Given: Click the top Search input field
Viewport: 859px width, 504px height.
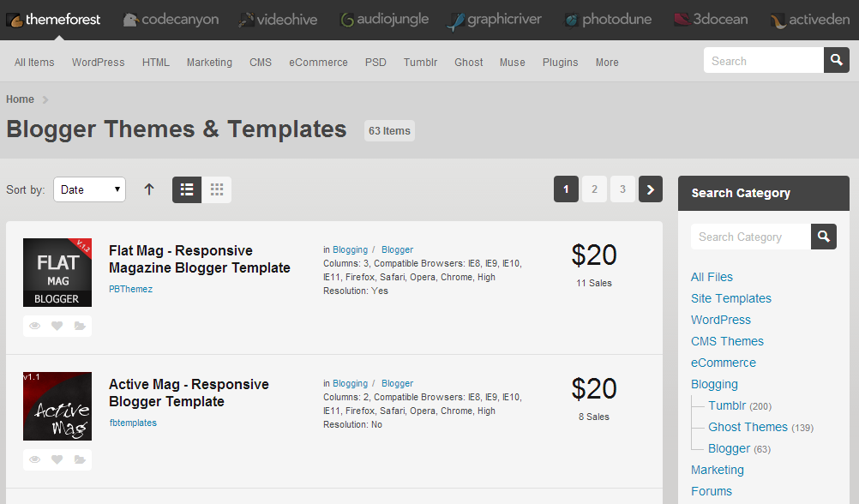Looking at the screenshot, I should coord(764,60).
